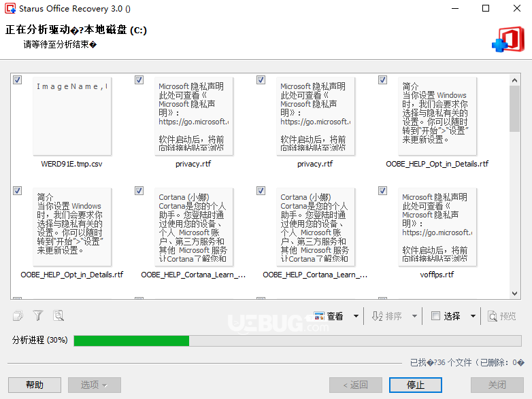Select top-row OOBE_HELP_Opt_in_Details.rtf thumbnail
The height and width of the screenshot is (399, 532).
pyautogui.click(x=437, y=116)
